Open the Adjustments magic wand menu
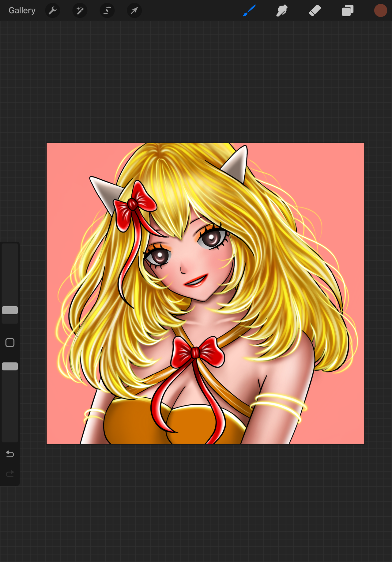The width and height of the screenshot is (392, 562). (x=80, y=11)
